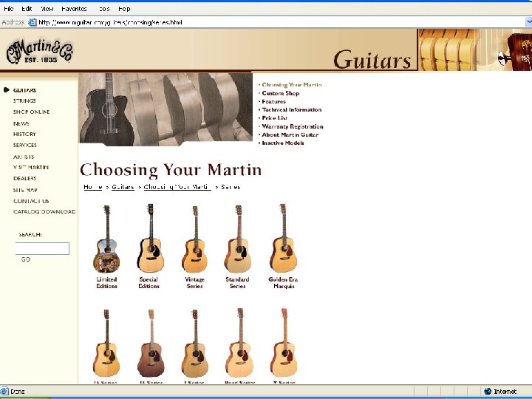Open CONTACT US in the sidebar
532x399 pixels.
tap(31, 201)
